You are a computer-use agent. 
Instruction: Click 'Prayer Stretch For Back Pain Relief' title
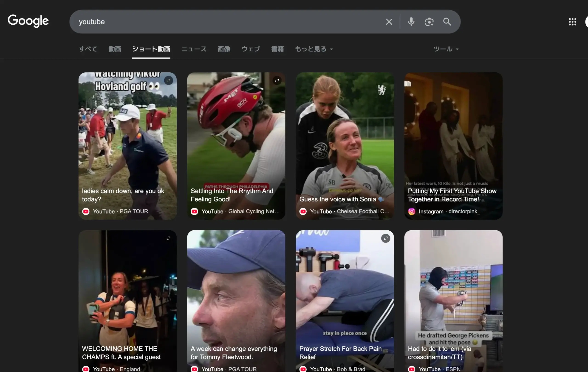click(340, 353)
